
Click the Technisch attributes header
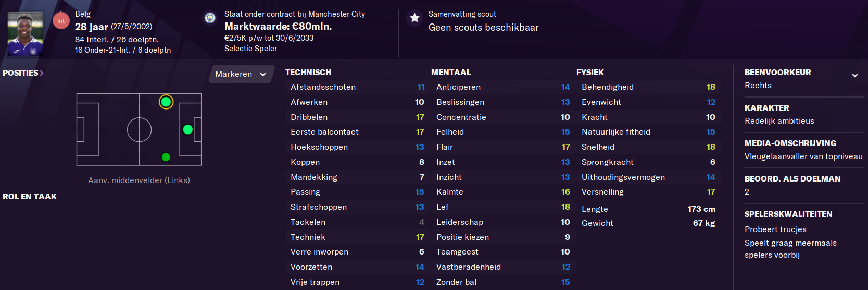click(x=308, y=72)
